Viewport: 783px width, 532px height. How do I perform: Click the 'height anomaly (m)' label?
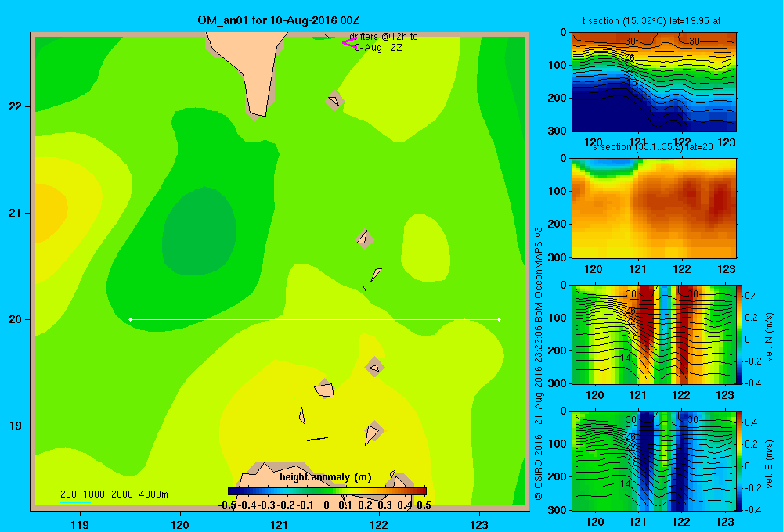point(326,477)
